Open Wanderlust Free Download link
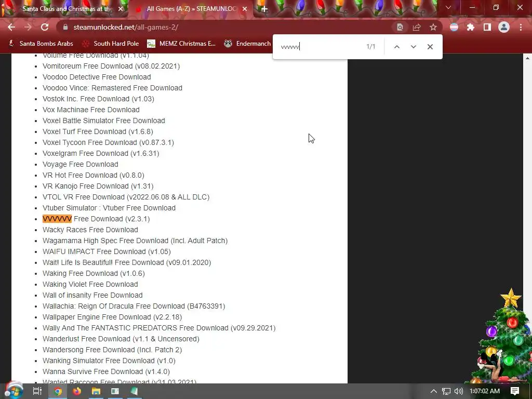Screen dimensions: 532x399 (x=121, y=339)
